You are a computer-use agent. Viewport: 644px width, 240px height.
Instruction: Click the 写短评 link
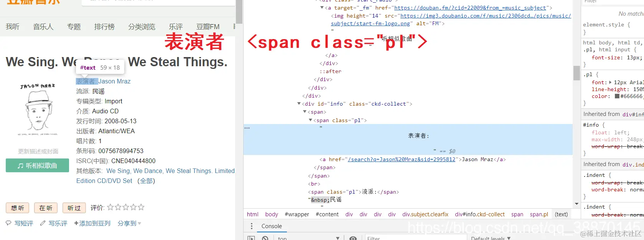(24, 223)
